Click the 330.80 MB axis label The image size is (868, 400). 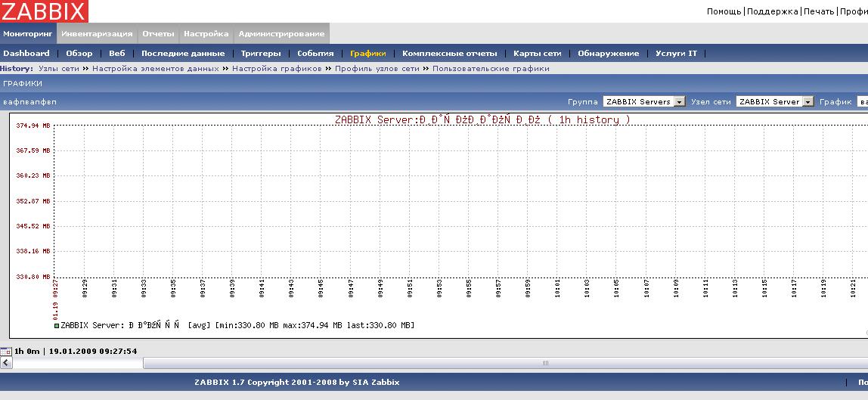[33, 277]
